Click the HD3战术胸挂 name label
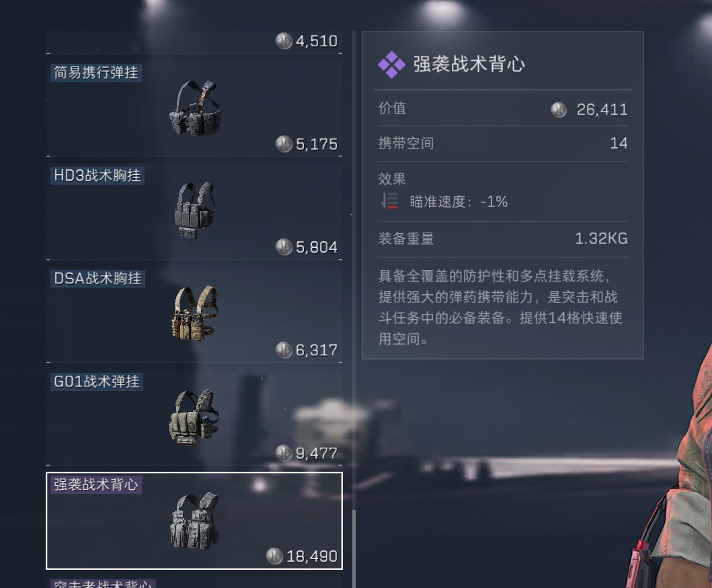 point(97,175)
